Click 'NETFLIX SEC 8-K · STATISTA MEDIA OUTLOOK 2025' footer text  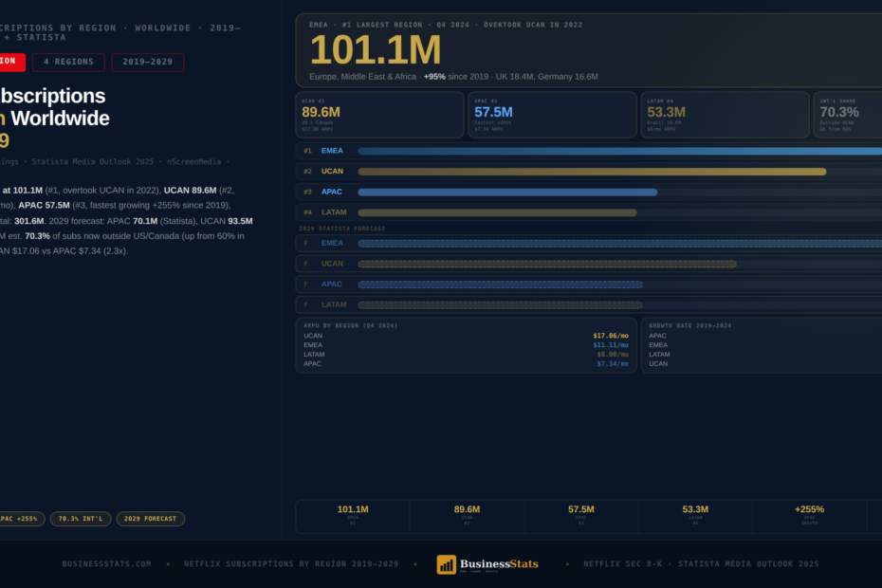[701, 563]
